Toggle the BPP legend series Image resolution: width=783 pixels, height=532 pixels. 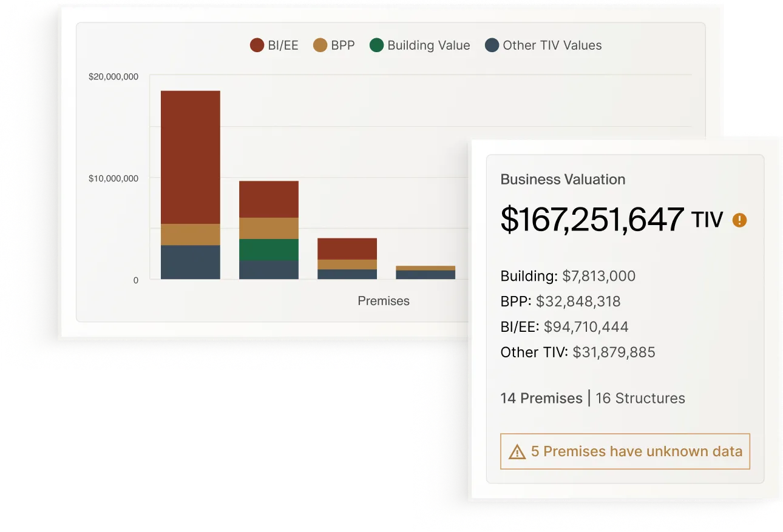click(334, 45)
